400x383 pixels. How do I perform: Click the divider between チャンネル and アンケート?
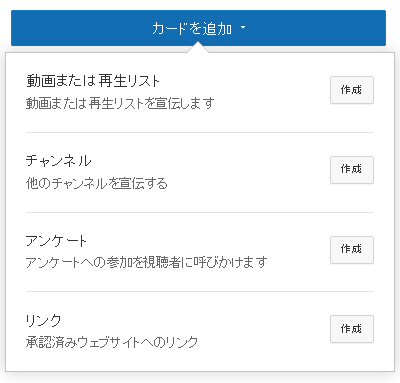[x=200, y=212]
